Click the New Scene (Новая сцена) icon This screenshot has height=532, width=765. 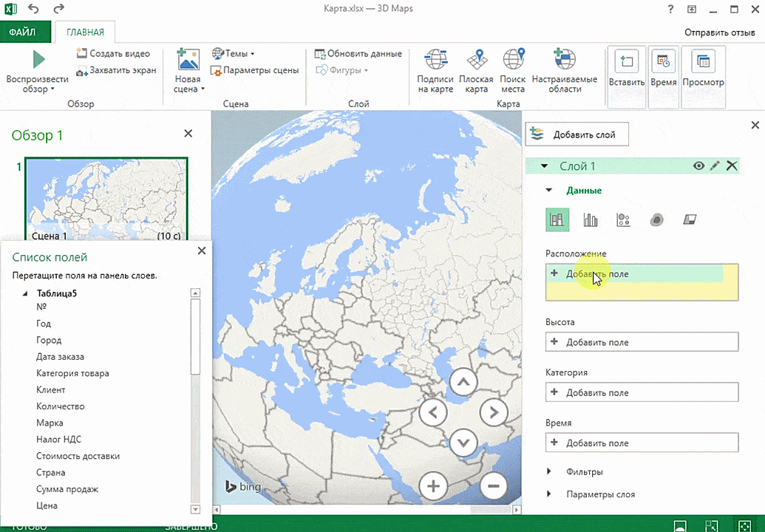pos(188,60)
